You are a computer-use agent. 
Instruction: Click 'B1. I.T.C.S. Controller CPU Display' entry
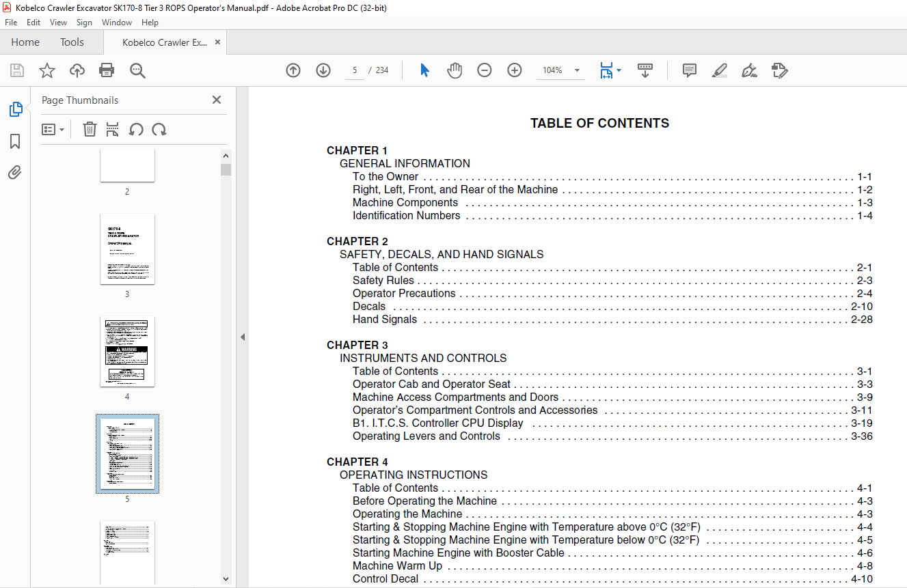point(438,423)
